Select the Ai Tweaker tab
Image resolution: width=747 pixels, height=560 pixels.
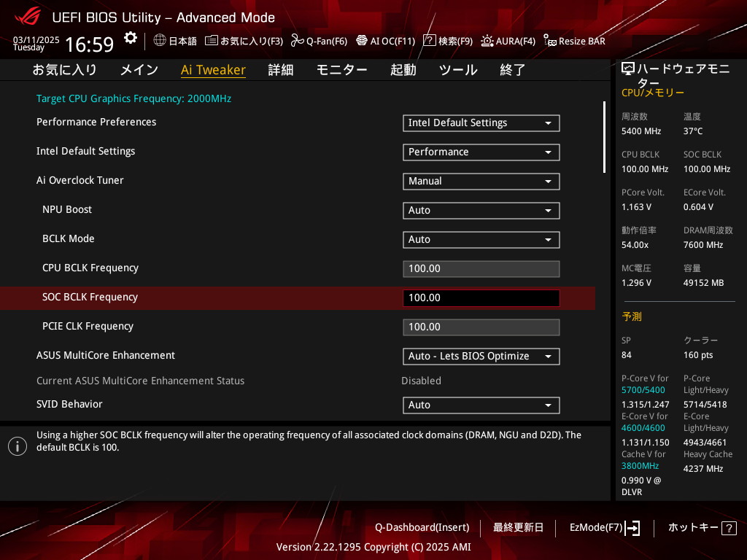click(213, 69)
